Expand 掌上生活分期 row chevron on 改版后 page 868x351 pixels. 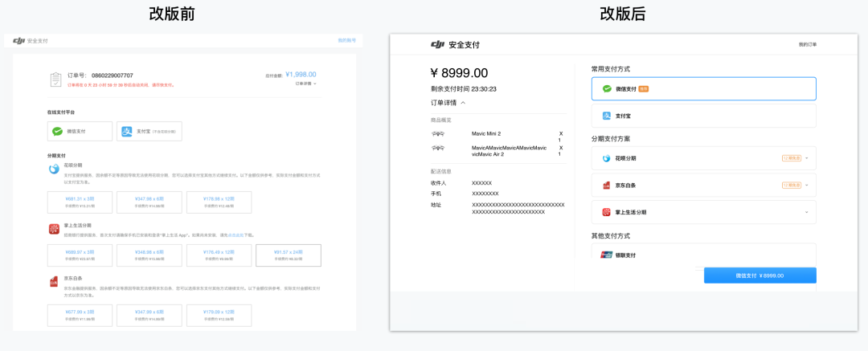coord(807,212)
